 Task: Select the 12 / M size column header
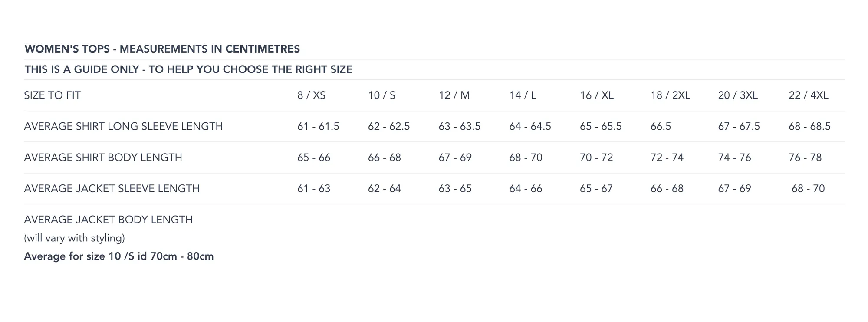pyautogui.click(x=454, y=95)
